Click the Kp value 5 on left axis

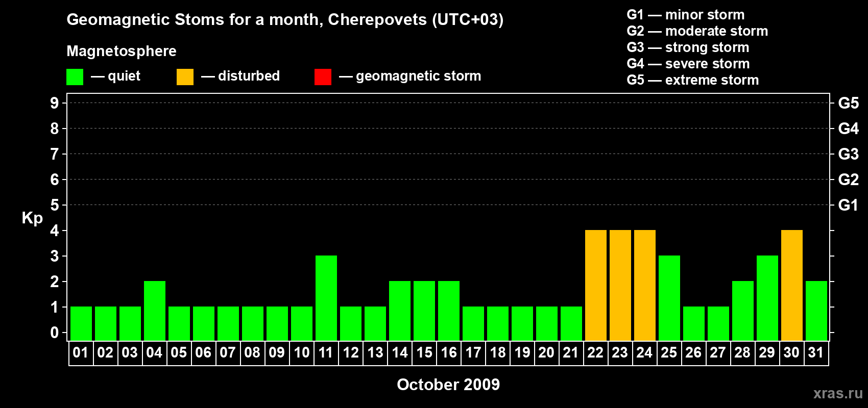[x=55, y=205]
